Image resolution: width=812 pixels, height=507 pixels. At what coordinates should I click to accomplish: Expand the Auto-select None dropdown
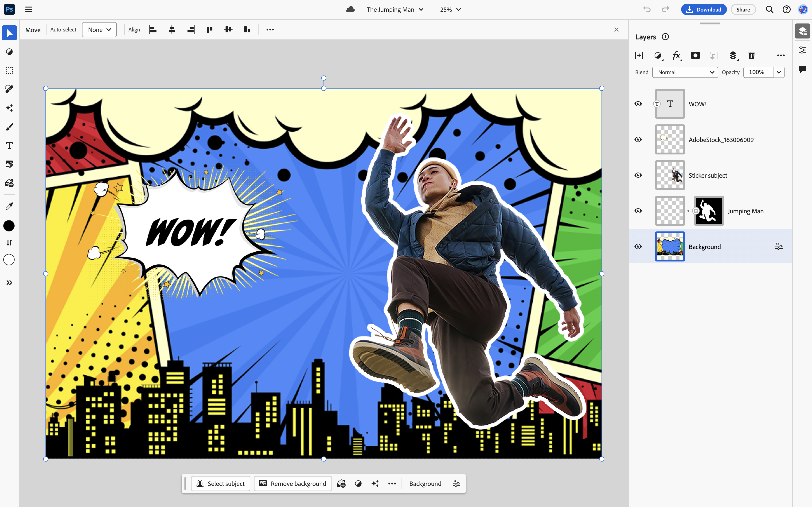(x=99, y=29)
